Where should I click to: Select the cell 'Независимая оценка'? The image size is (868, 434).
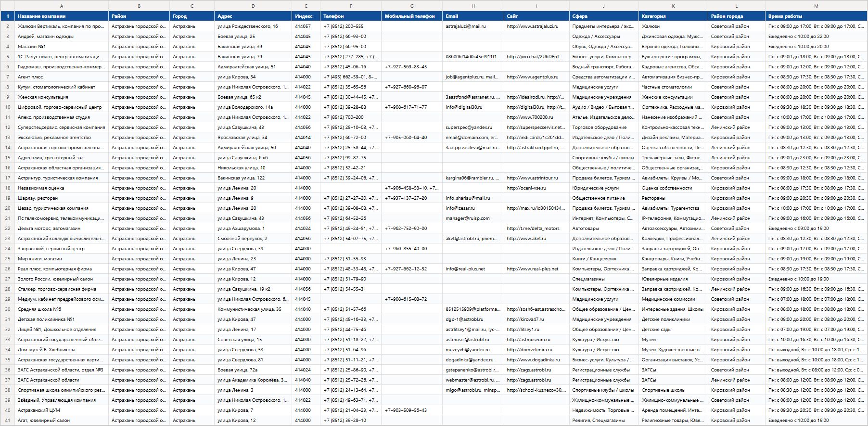point(62,188)
